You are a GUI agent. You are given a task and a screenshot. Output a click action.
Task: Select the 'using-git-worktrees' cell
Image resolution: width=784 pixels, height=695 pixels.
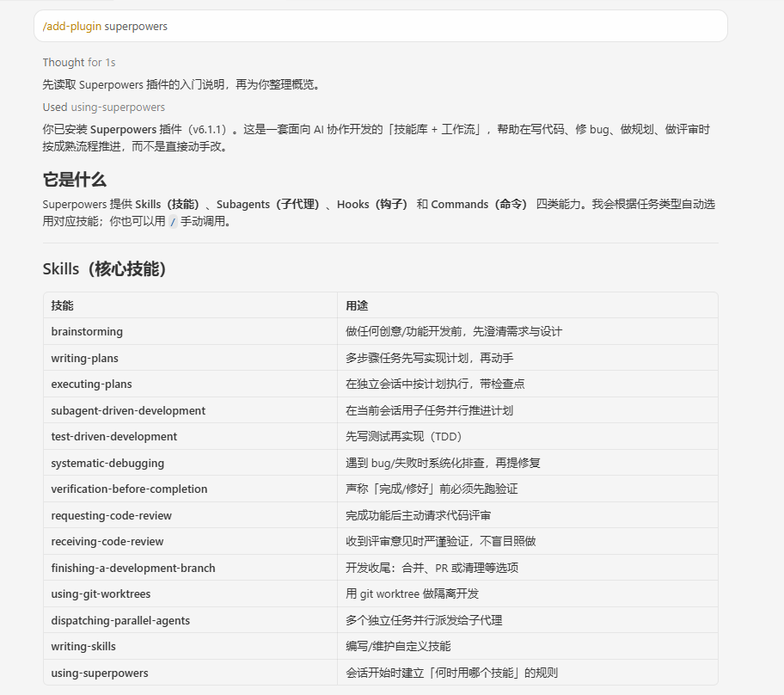click(x=191, y=594)
